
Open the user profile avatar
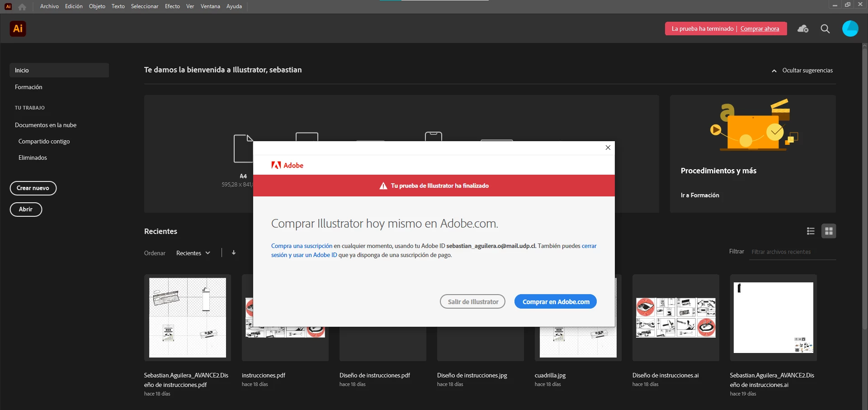pyautogui.click(x=850, y=29)
